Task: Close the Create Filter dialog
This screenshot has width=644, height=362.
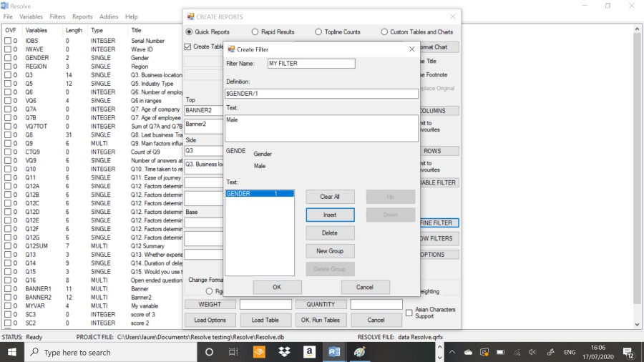Action: [411, 49]
